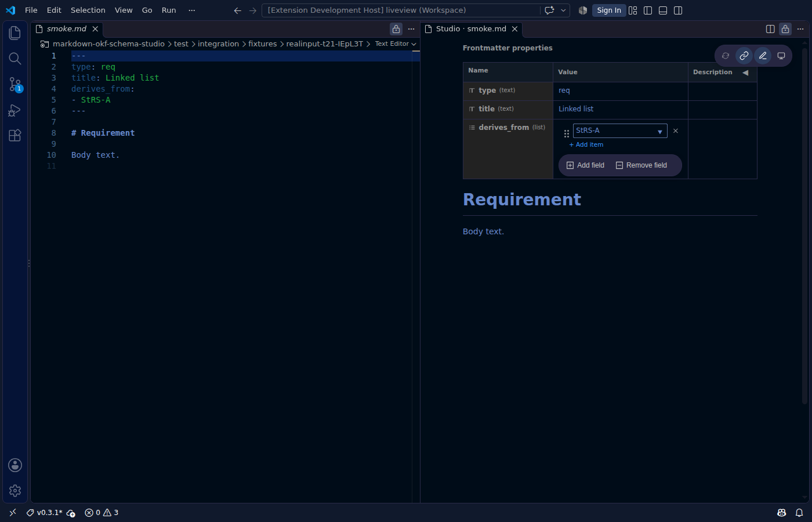Toggle primary side bar layout icon

pyautogui.click(x=648, y=10)
